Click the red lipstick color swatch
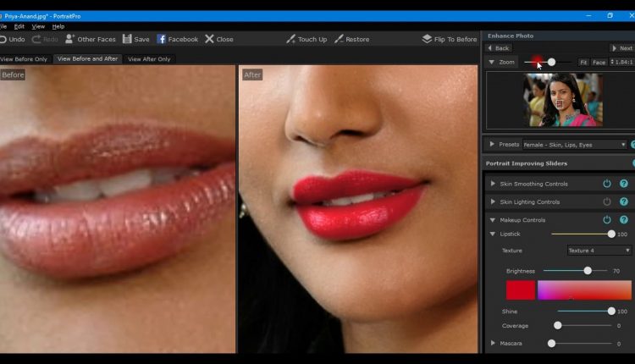635x364 pixels. 521,290
